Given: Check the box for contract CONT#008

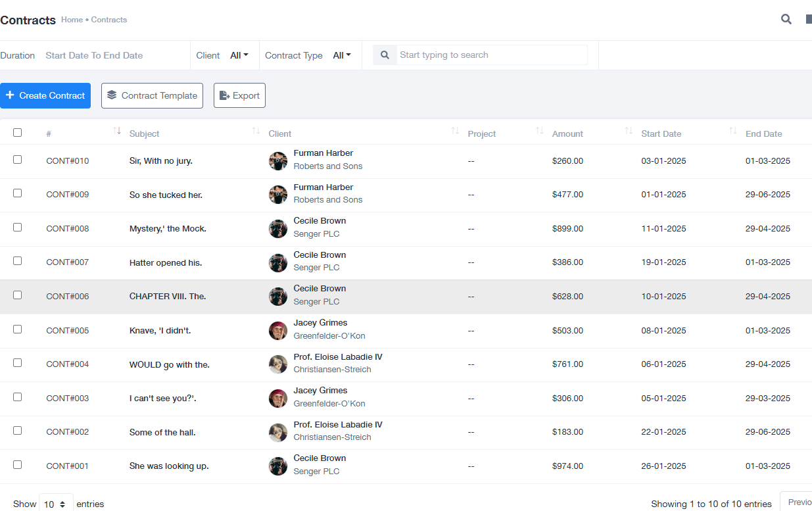Looking at the screenshot, I should point(18,228).
